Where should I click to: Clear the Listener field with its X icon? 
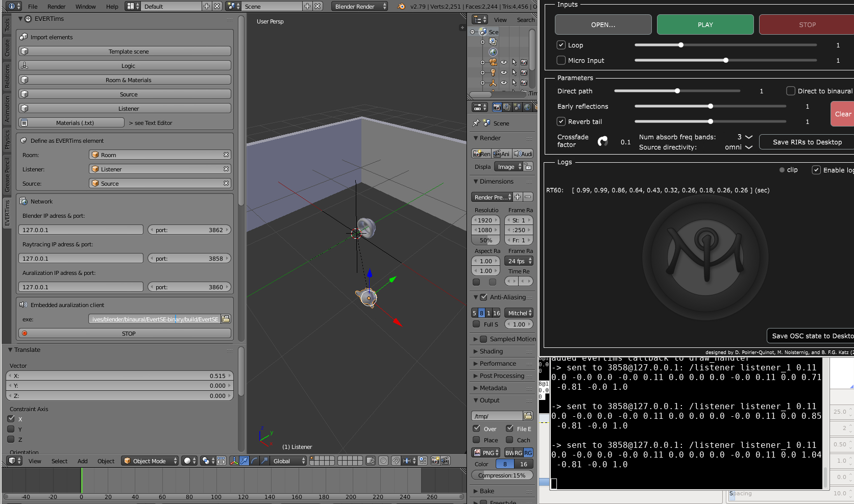[226, 169]
